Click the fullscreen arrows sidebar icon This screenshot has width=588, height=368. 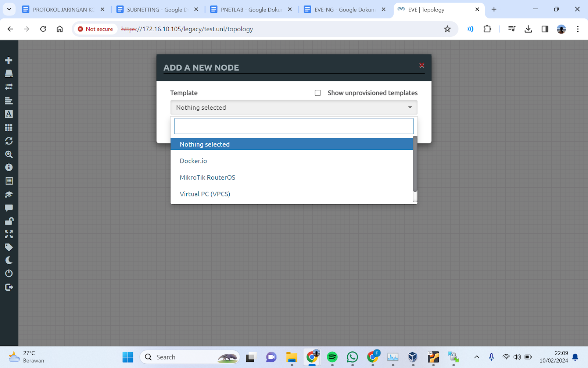[9, 234]
